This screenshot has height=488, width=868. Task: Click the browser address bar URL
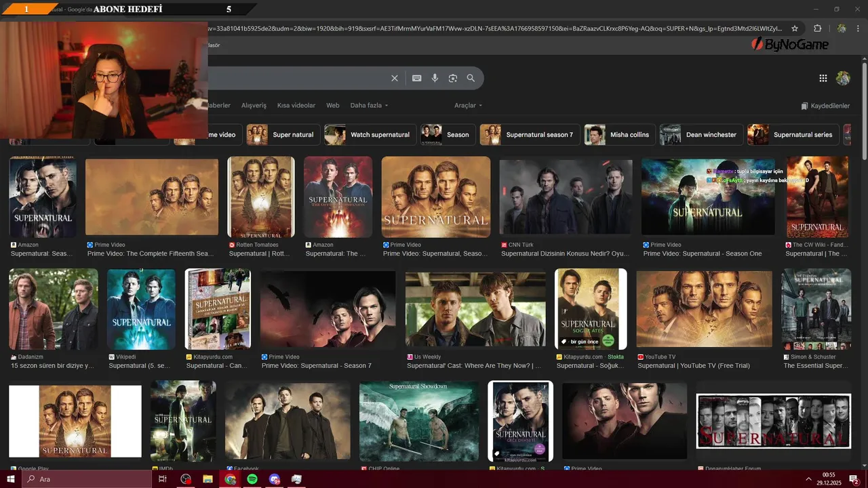(x=494, y=28)
